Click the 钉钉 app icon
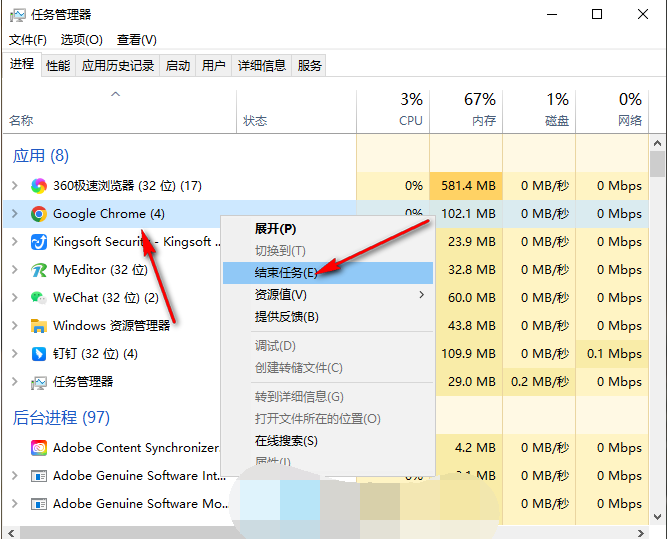Viewport: 667px width, 539px height. [39, 354]
